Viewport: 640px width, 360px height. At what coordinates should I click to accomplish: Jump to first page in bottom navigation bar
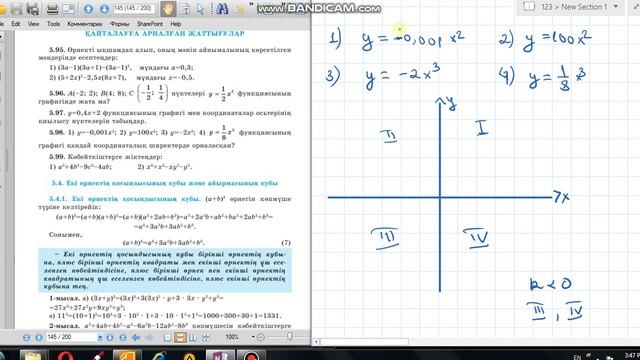click(27, 338)
